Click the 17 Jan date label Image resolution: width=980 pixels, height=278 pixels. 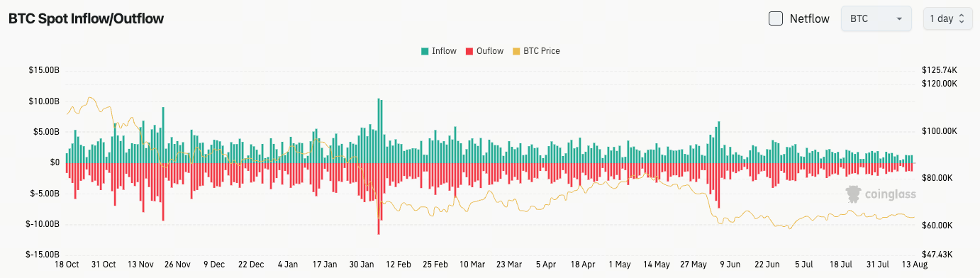click(x=325, y=265)
